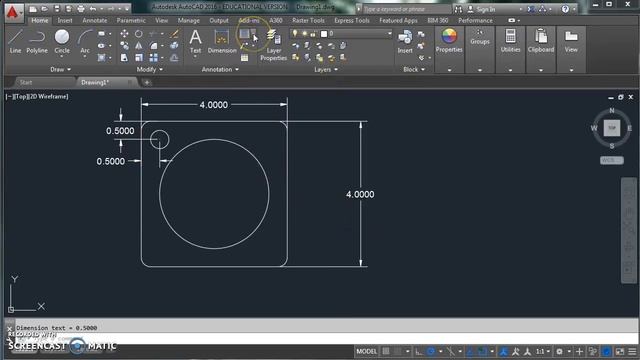Viewport: 640px width, 360px height.
Task: Open the Utilities calculator panel
Action: pos(510,41)
